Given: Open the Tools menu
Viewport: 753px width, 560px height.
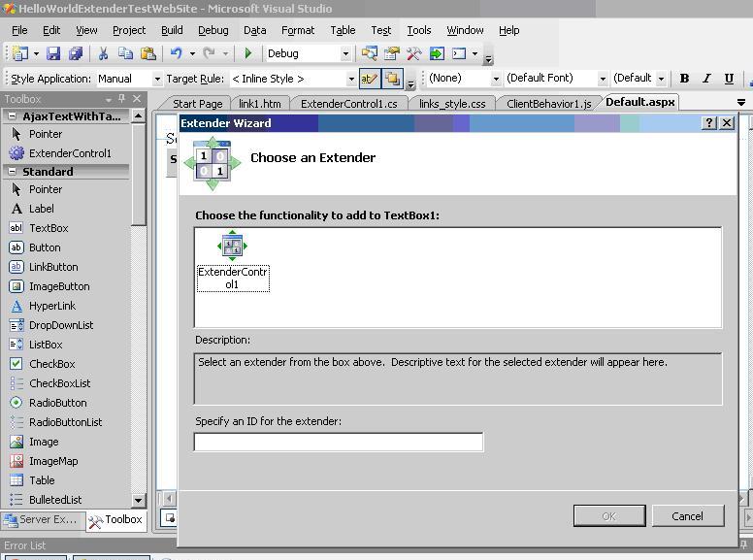Looking at the screenshot, I should (419, 30).
